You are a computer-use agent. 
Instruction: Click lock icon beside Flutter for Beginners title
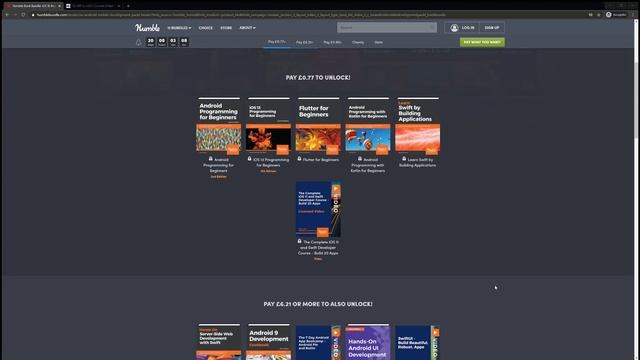299,159
